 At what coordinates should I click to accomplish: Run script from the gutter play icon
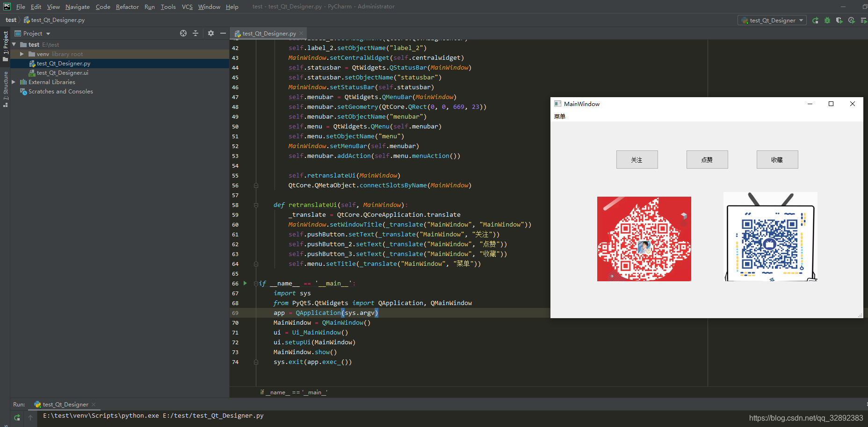[245, 283]
